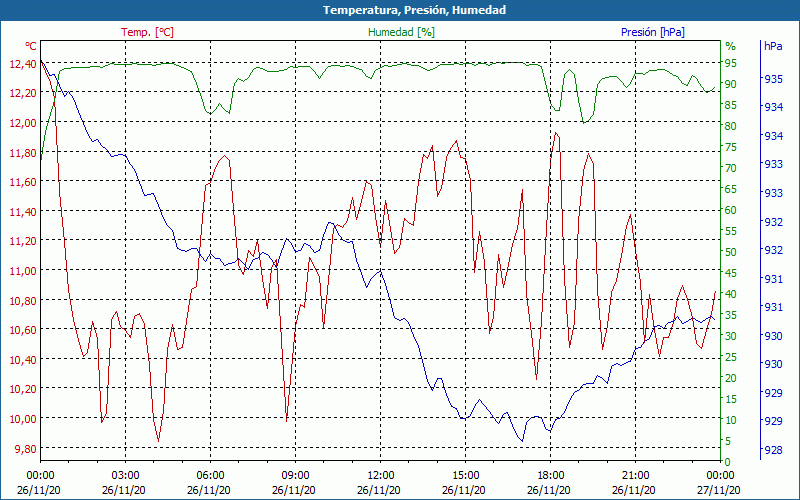Viewport: 800px width, 500px height.
Task: Pick temperature axis value 9,80
Action: click(x=26, y=448)
